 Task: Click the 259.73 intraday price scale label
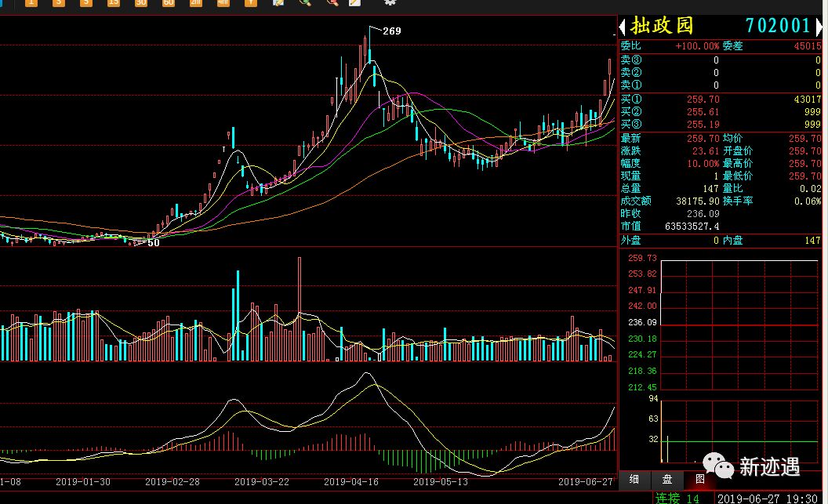pyautogui.click(x=642, y=258)
